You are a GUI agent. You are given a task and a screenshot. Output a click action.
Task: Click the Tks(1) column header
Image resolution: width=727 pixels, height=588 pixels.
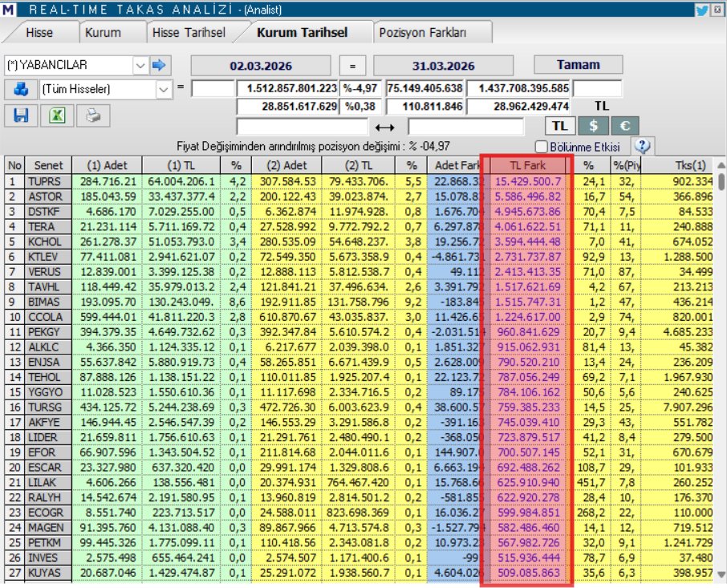tap(677, 165)
